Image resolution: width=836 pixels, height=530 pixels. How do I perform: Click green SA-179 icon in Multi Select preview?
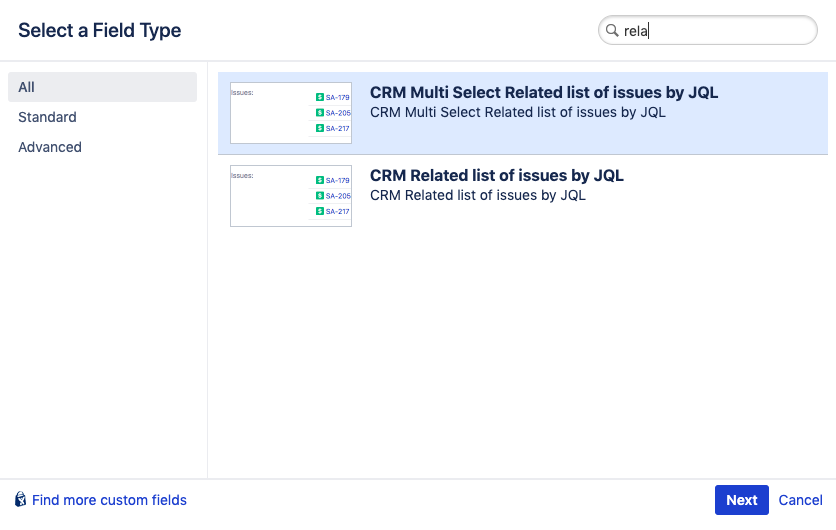pyautogui.click(x=320, y=97)
